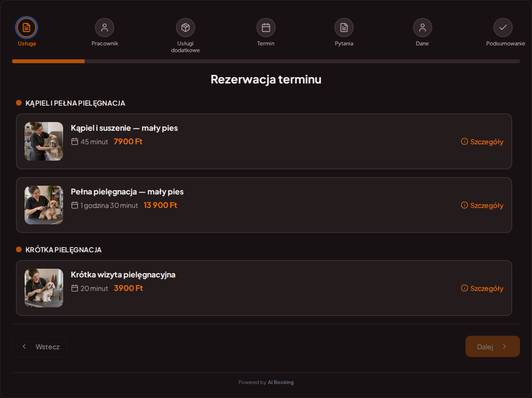The width and height of the screenshot is (532, 398).
Task: Click the 20 minut duration text
Action: click(x=94, y=288)
